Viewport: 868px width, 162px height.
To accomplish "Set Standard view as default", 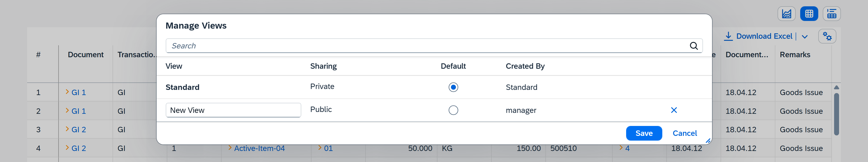I will (x=453, y=87).
